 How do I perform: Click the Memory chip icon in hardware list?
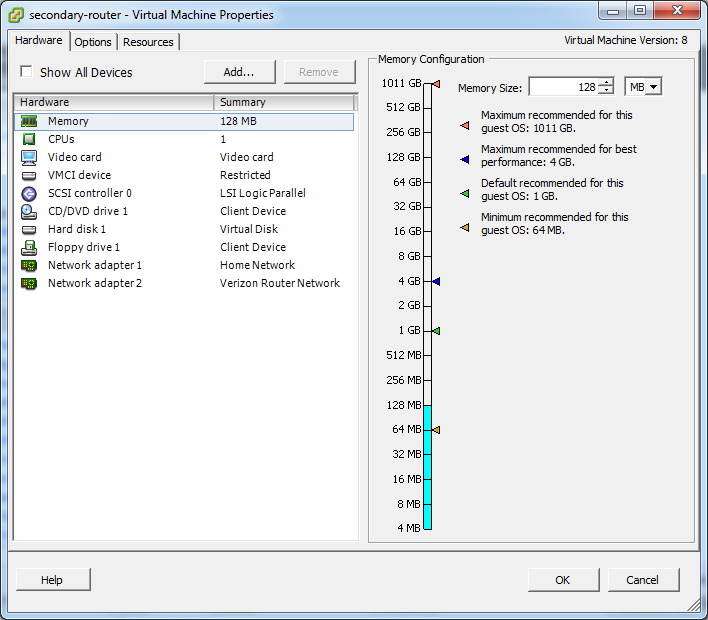[x=29, y=121]
